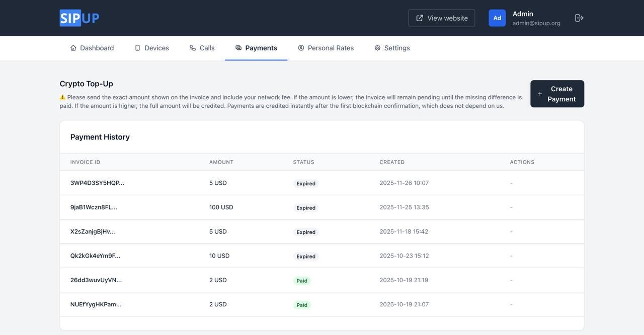The height and width of the screenshot is (335, 644).
Task: Click the Dashboard home icon
Action: point(73,48)
